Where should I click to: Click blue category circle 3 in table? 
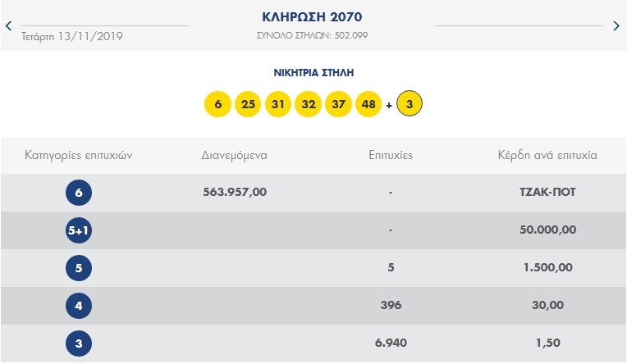click(x=79, y=344)
